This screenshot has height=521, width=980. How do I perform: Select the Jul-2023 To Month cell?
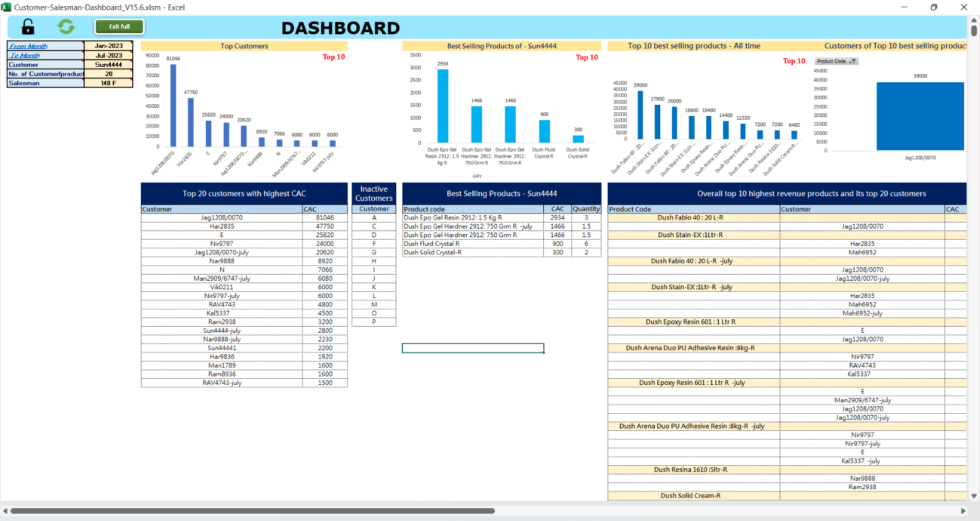tap(108, 55)
